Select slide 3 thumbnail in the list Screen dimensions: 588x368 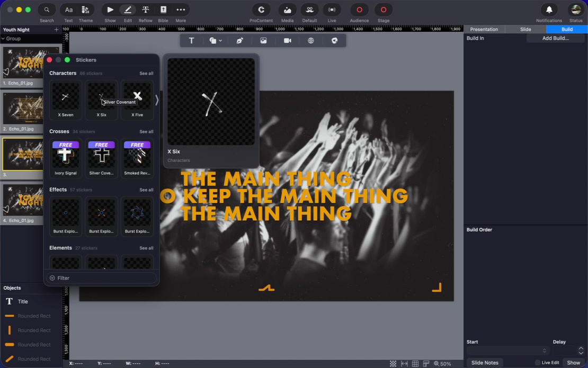click(x=22, y=155)
